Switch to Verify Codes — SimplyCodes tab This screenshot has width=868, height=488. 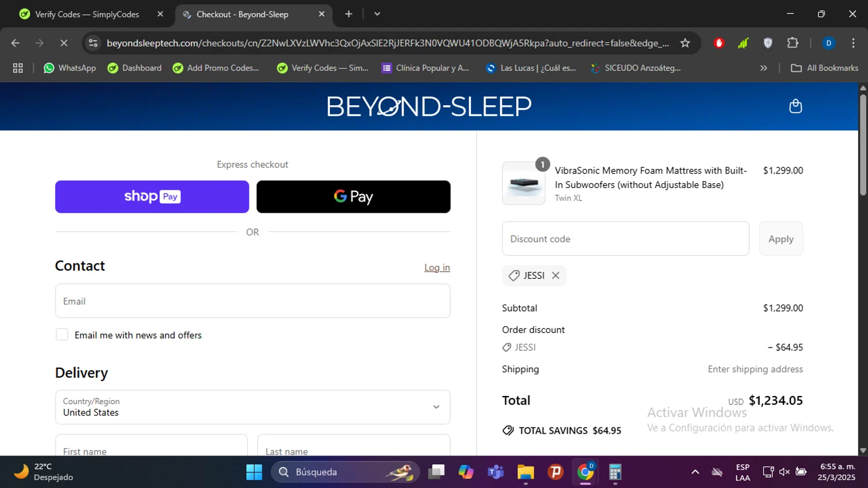(87, 14)
